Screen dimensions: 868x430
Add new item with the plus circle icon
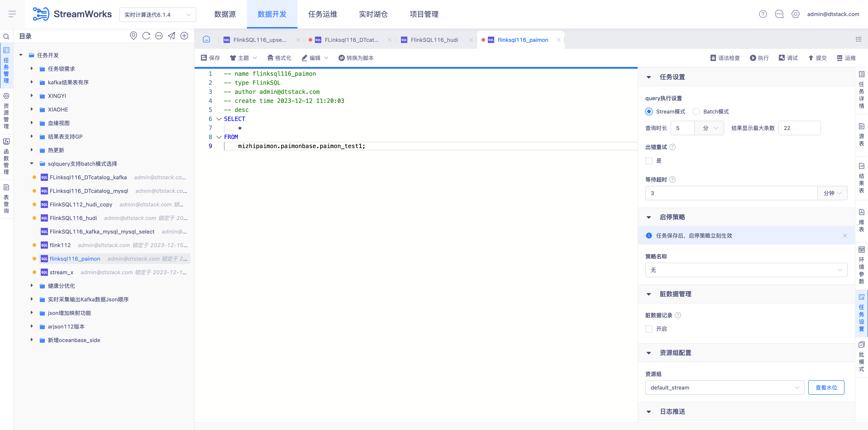(x=184, y=36)
